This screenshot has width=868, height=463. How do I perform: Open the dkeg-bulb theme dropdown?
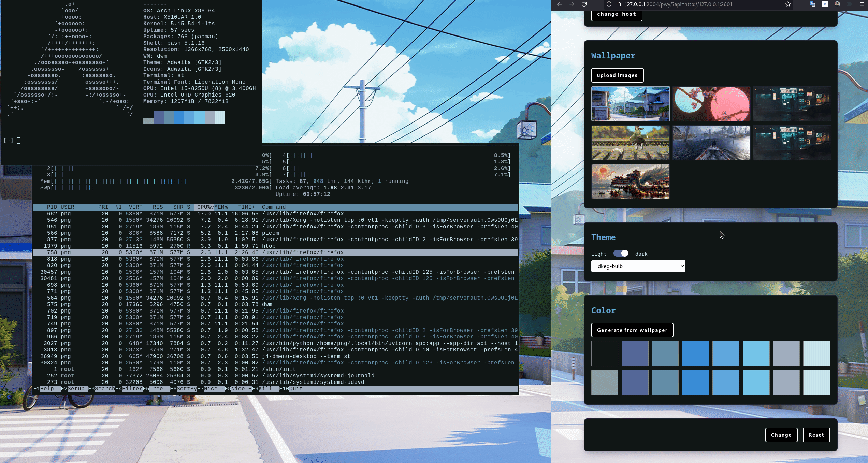click(638, 266)
